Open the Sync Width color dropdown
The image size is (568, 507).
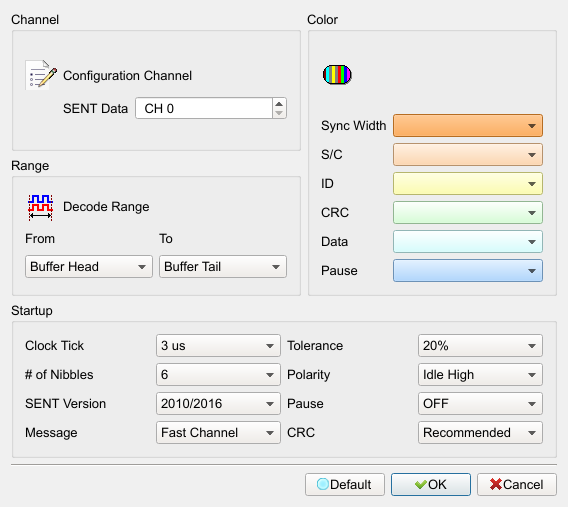(468, 126)
